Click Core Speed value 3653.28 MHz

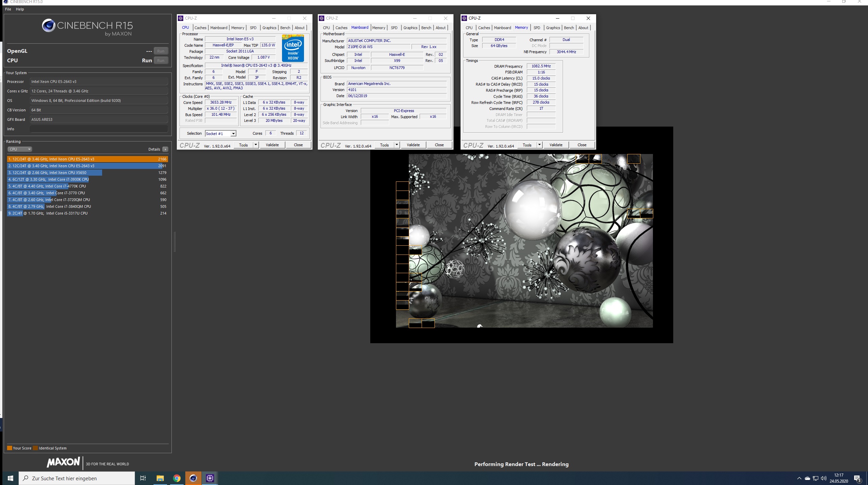point(221,103)
